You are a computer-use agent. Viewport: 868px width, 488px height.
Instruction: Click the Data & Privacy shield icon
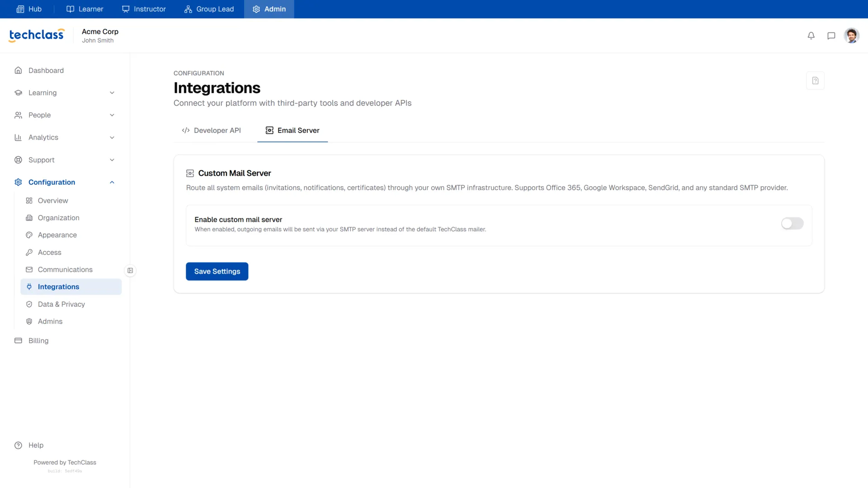[x=29, y=305]
